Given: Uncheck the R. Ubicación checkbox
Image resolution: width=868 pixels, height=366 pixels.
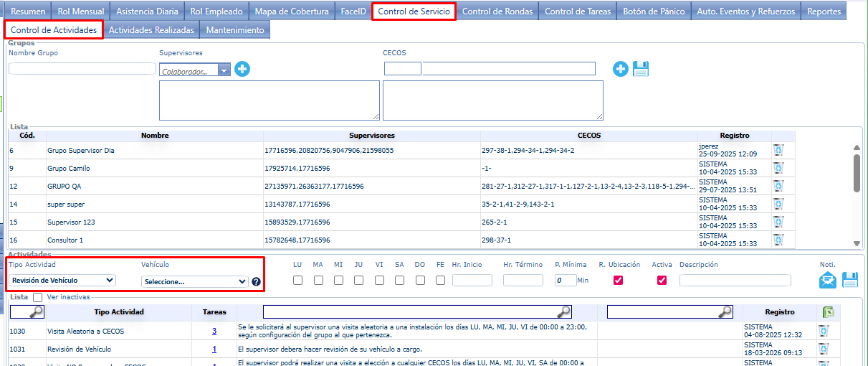Looking at the screenshot, I should point(619,281).
